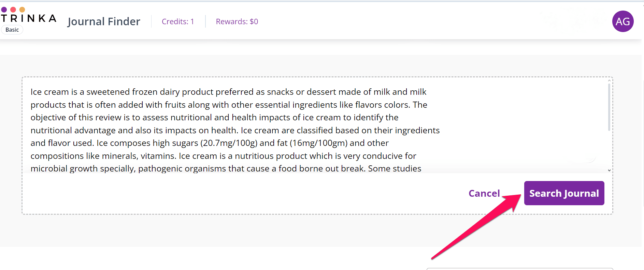This screenshot has width=644, height=270.
Task: Click the TRINKA wordmark logo
Action: [29, 18]
